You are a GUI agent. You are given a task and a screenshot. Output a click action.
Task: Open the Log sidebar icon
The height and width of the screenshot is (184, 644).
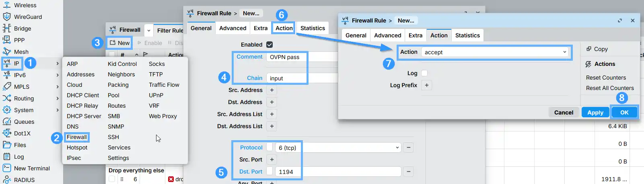(x=7, y=157)
